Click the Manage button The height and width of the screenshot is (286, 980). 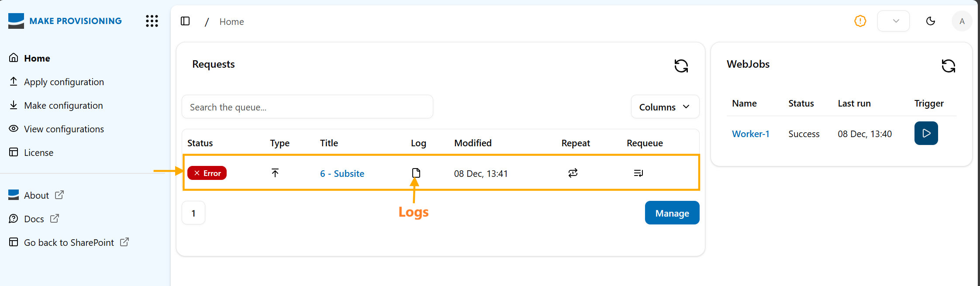click(x=672, y=213)
